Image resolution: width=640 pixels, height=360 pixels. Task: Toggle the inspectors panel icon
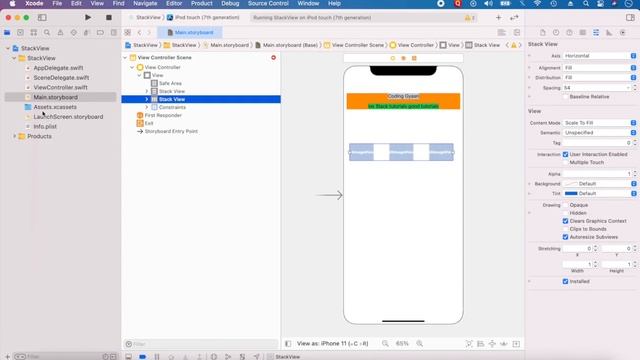point(630,18)
